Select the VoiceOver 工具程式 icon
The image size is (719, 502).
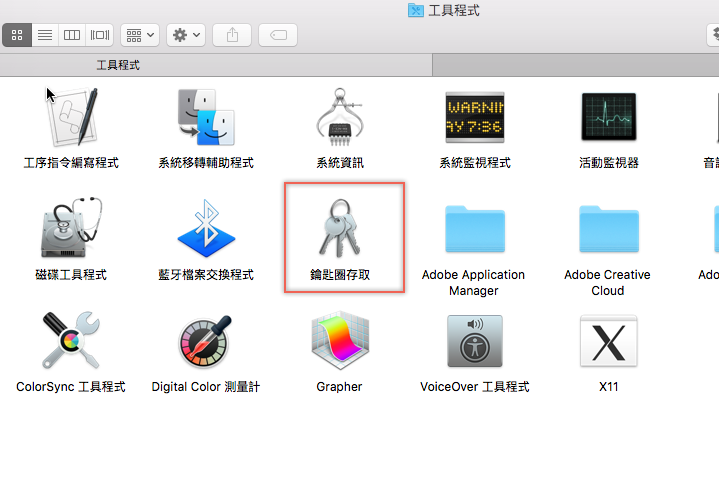coord(474,340)
